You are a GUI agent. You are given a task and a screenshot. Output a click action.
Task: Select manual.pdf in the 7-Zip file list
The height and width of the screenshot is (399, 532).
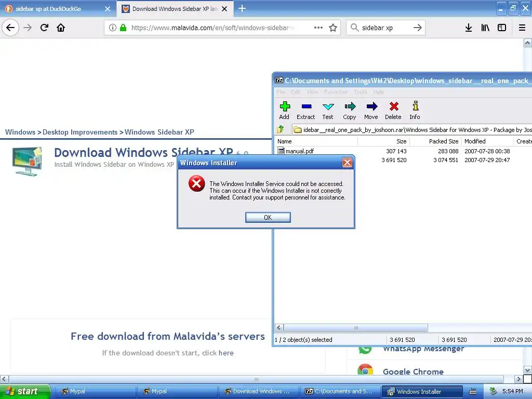(x=300, y=151)
